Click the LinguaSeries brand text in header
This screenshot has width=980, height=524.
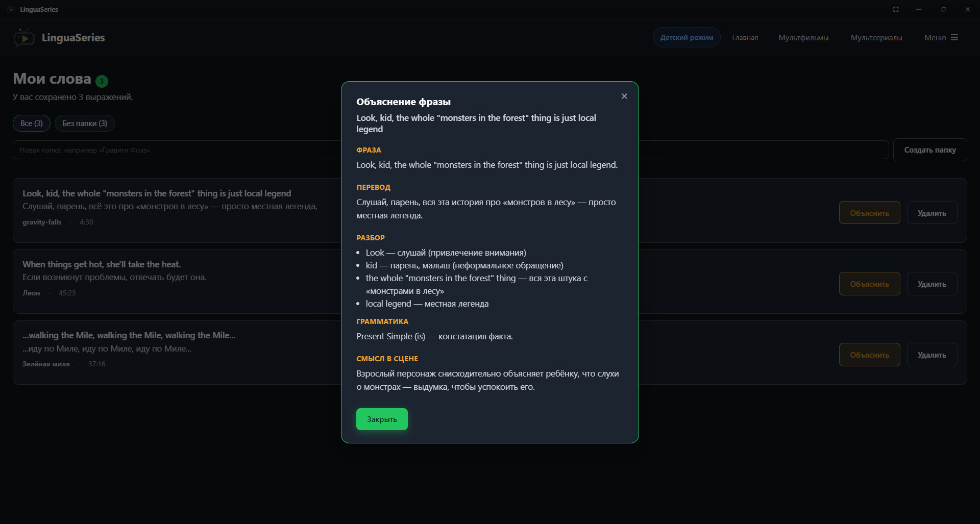pos(73,37)
